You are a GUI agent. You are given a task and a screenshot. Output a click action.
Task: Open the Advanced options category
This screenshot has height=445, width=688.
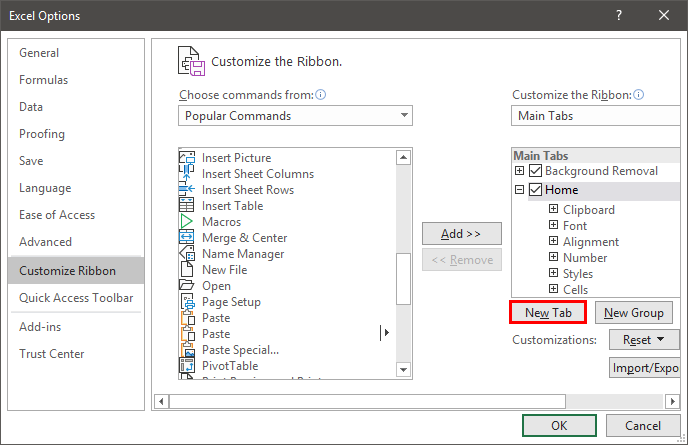(76, 242)
